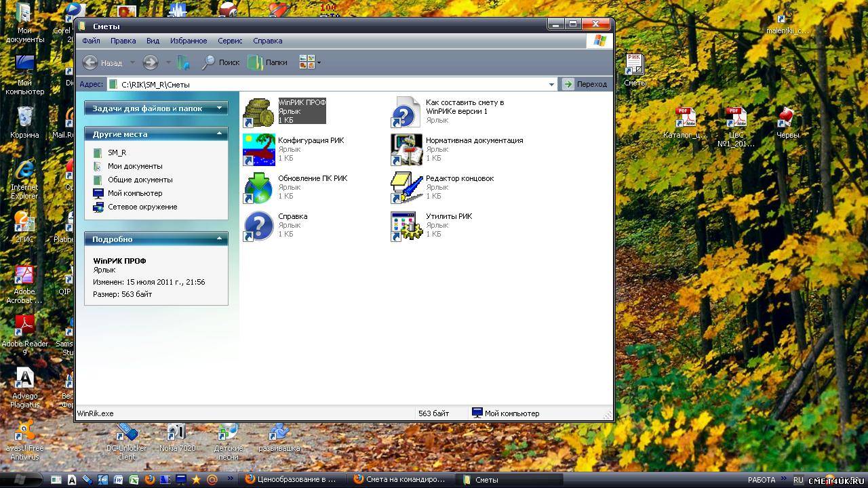
Task: Open the Сервис menu
Action: [230, 41]
